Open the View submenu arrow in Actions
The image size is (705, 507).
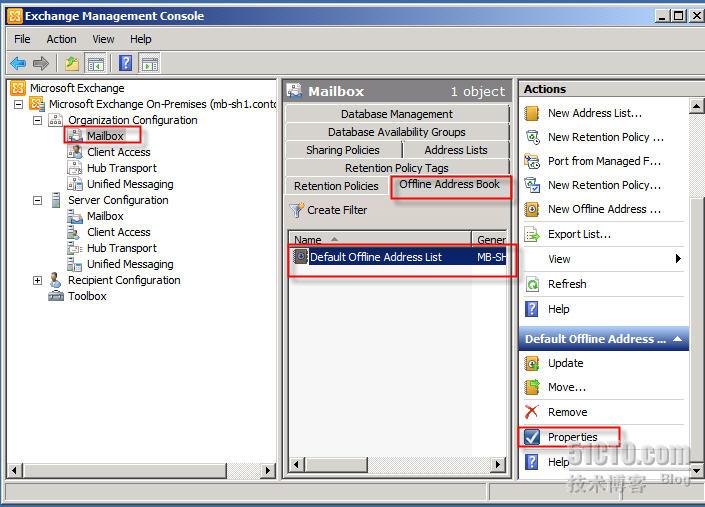click(x=678, y=258)
